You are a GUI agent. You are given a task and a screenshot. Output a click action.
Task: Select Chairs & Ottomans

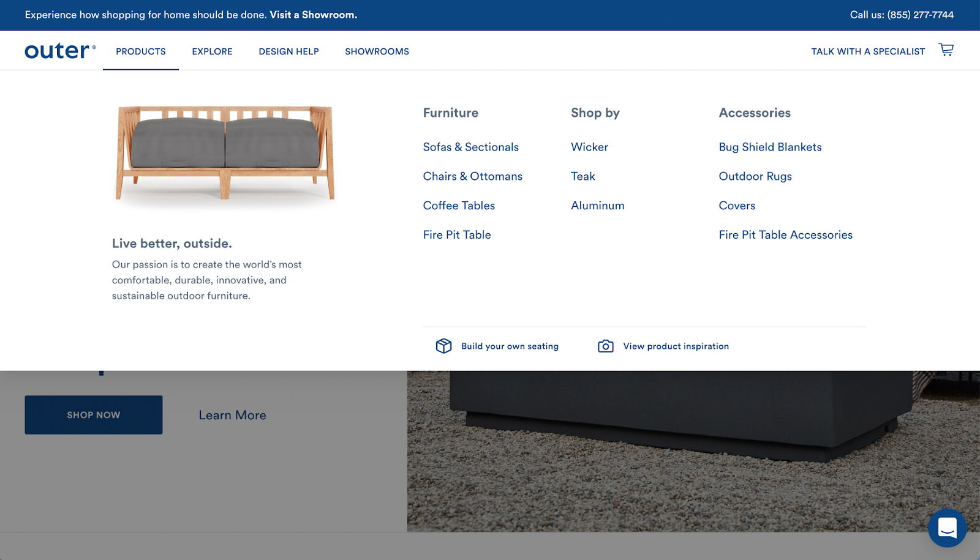472,176
